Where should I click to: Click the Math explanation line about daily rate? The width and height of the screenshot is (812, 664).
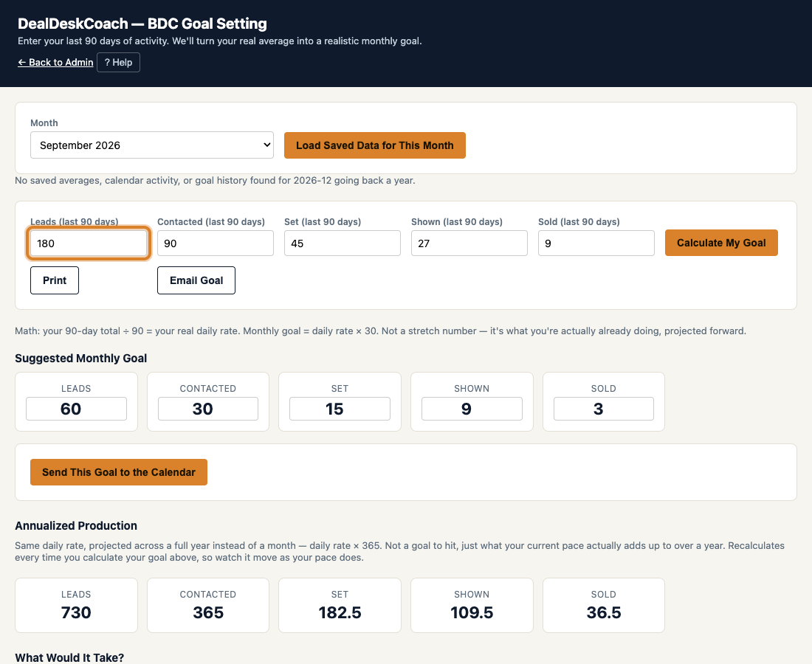[381, 331]
